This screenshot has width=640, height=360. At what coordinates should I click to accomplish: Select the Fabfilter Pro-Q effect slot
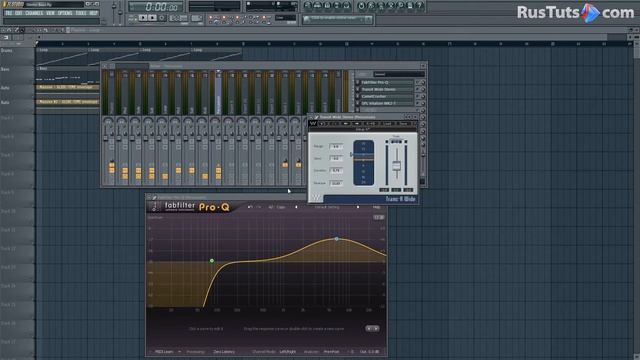tap(387, 82)
